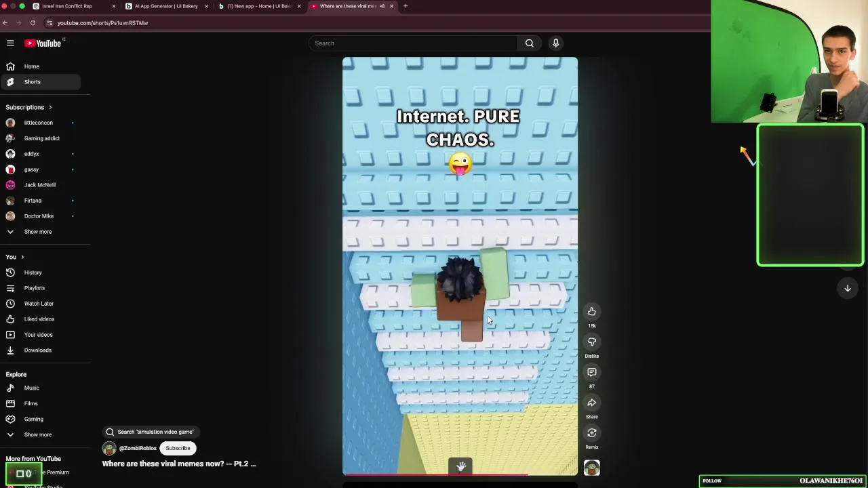868x488 pixels.
Task: Open Films in Explore
Action: 41,404
